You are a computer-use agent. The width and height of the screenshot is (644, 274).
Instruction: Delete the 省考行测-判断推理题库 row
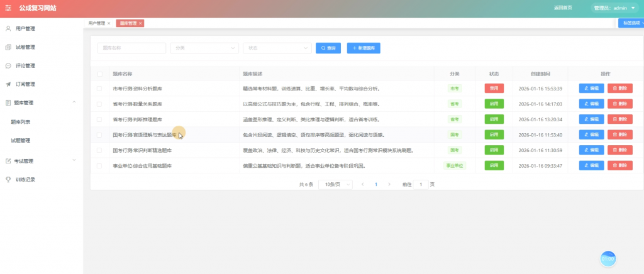point(619,119)
